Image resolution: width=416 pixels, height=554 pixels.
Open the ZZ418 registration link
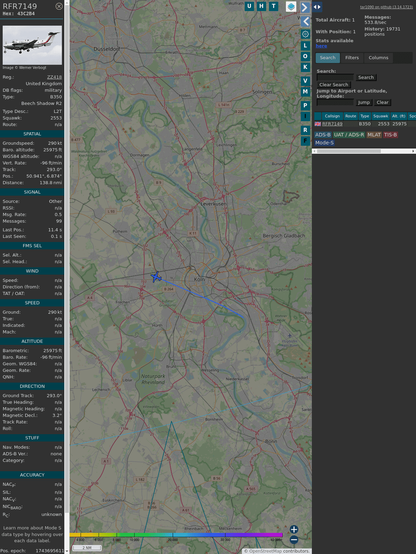pyautogui.click(x=54, y=77)
